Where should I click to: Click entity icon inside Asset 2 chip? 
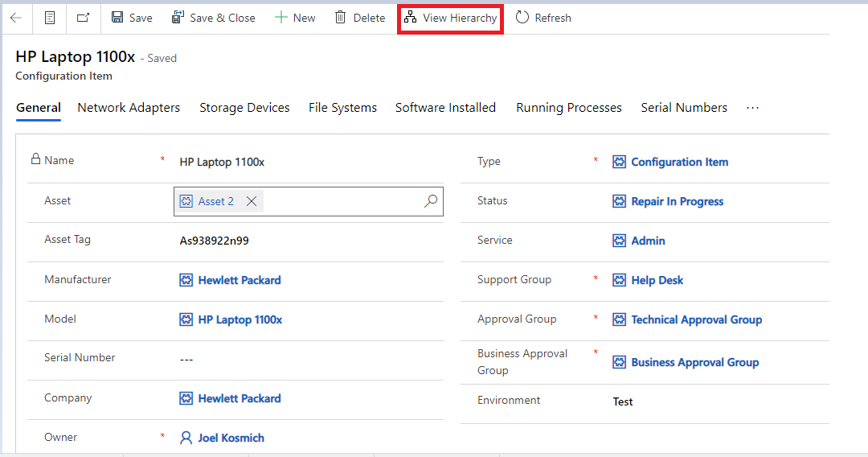(186, 202)
